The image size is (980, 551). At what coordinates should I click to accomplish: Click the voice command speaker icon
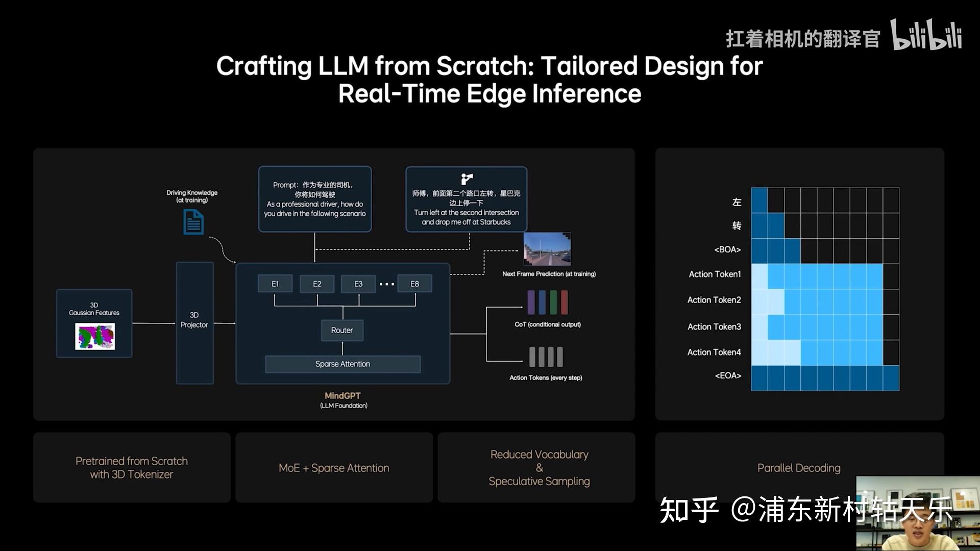467,179
